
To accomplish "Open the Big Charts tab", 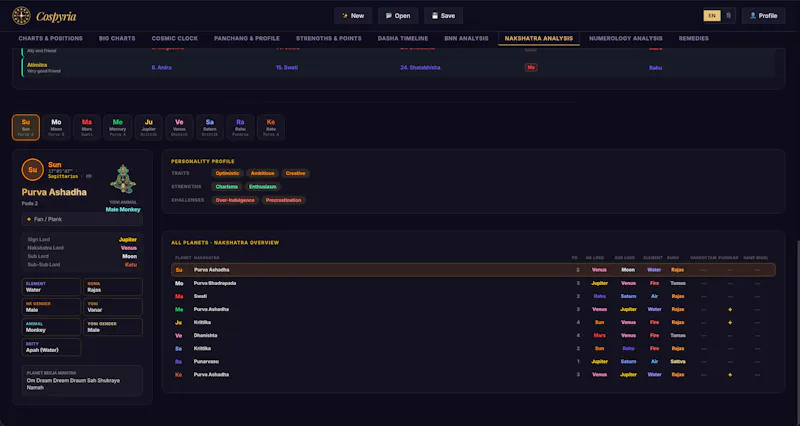I will click(x=117, y=38).
